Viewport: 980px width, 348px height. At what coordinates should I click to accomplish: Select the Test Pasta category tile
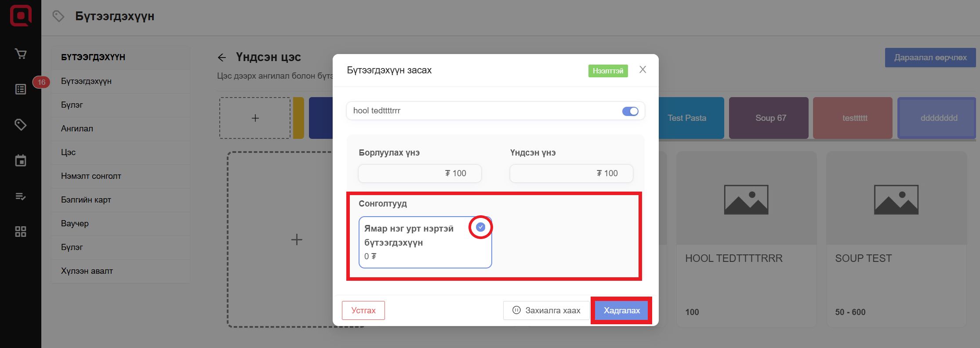click(690, 118)
